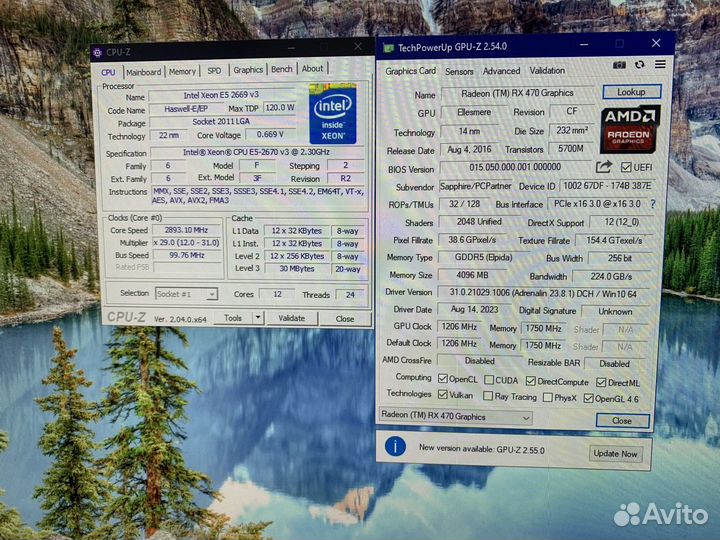Open the Sensors tab in GPU-Z

point(459,71)
